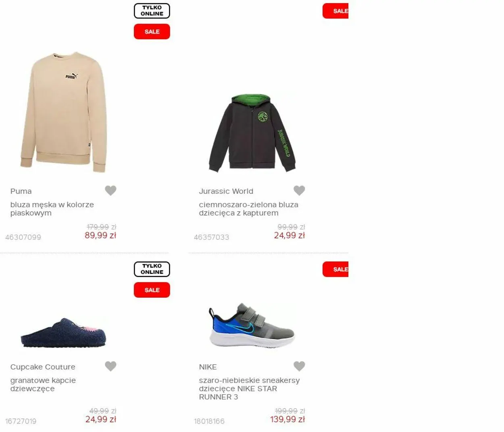Open 'ciemnoszaro-zielona bluza dziecięca z kapturem' link
504x432 pixels.
coord(248,209)
